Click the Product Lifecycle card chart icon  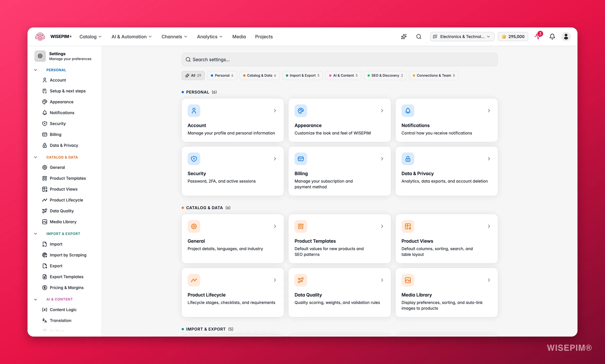click(194, 280)
